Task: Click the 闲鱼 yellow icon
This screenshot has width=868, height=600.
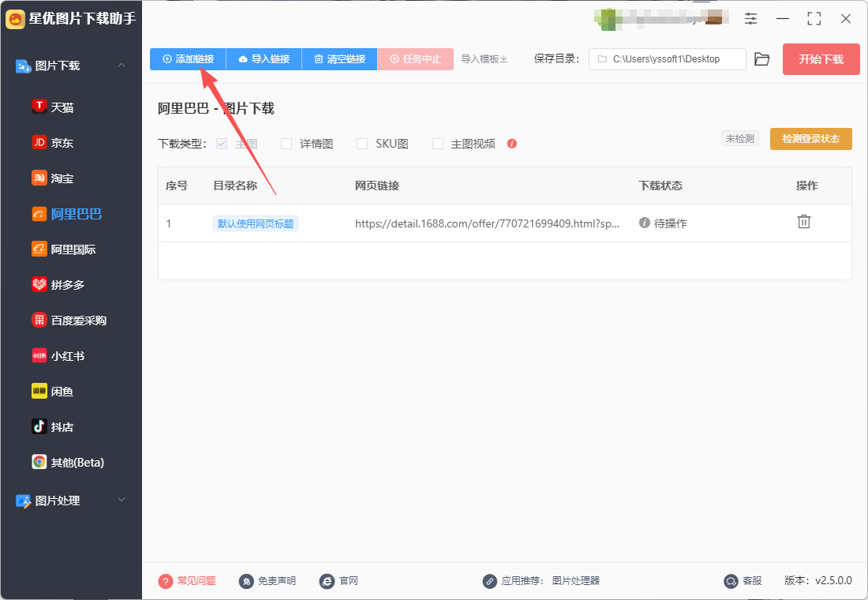Action: pos(39,391)
